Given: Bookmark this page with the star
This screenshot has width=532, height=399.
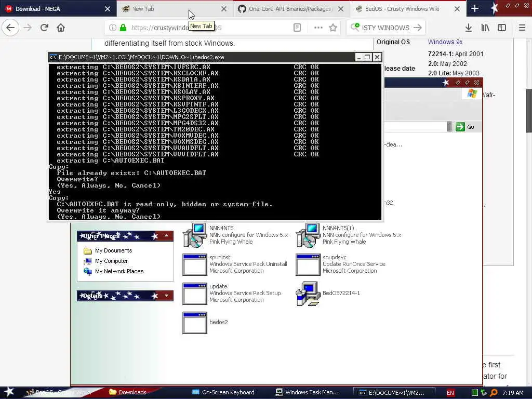Looking at the screenshot, I should point(333,28).
